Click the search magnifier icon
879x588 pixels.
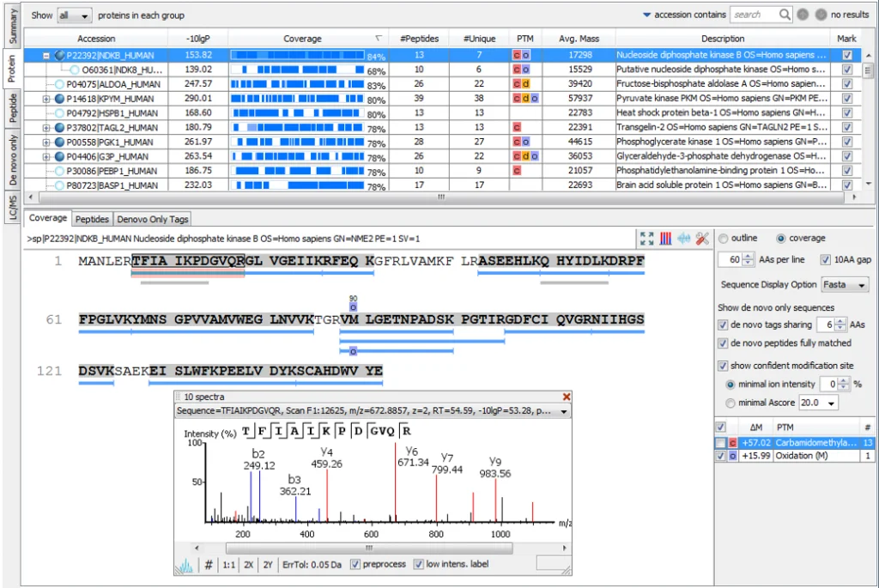click(x=785, y=15)
